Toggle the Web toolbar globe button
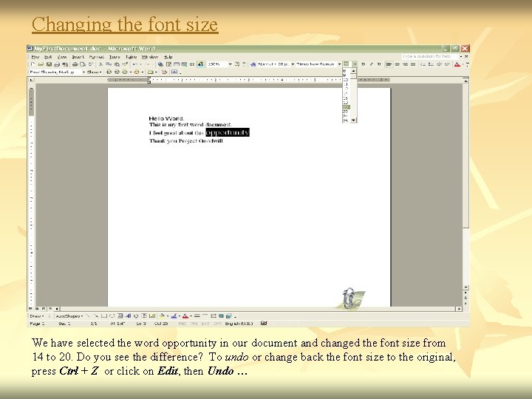The width and height of the screenshot is (532, 399). pos(200,64)
